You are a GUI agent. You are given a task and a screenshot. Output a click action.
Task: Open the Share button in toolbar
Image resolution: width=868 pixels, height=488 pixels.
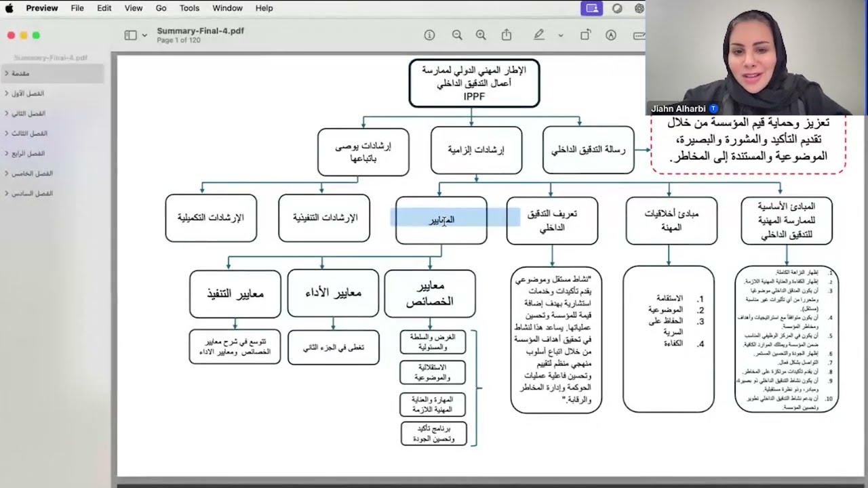(x=507, y=35)
